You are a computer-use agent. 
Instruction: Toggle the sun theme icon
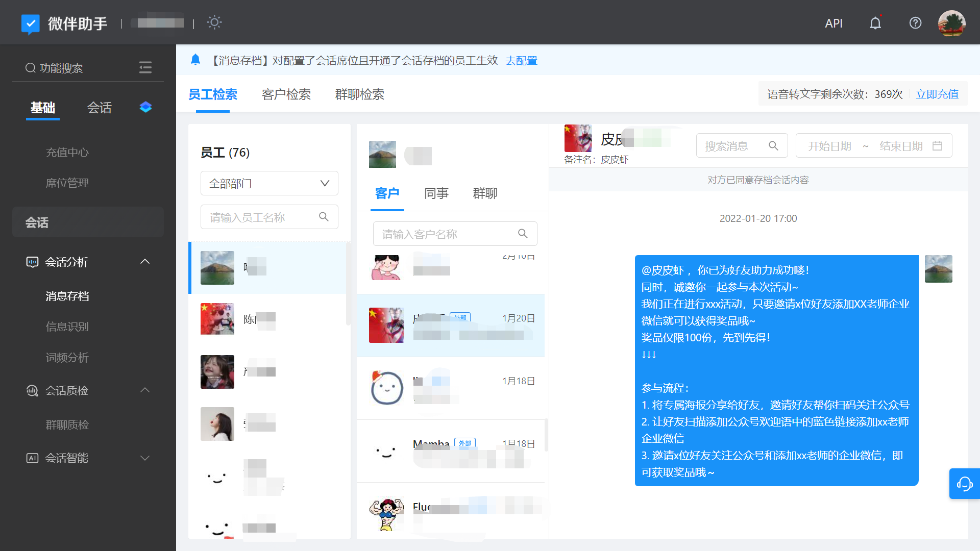click(x=214, y=22)
